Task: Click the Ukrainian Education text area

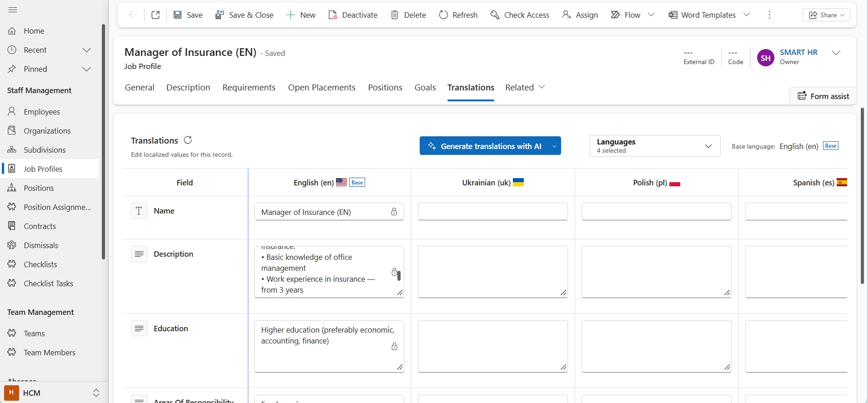Action: click(x=492, y=346)
